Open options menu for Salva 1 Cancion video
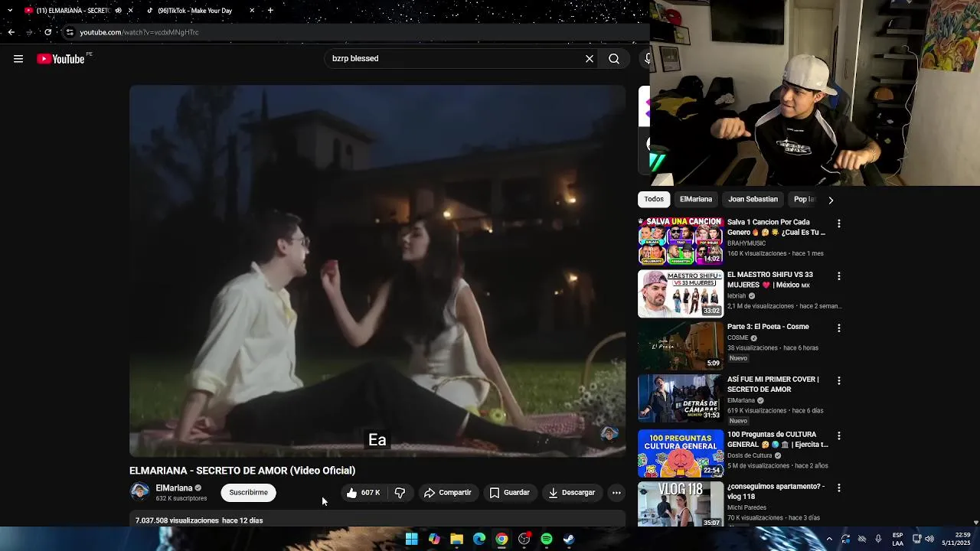The height and width of the screenshot is (551, 980). [839, 224]
